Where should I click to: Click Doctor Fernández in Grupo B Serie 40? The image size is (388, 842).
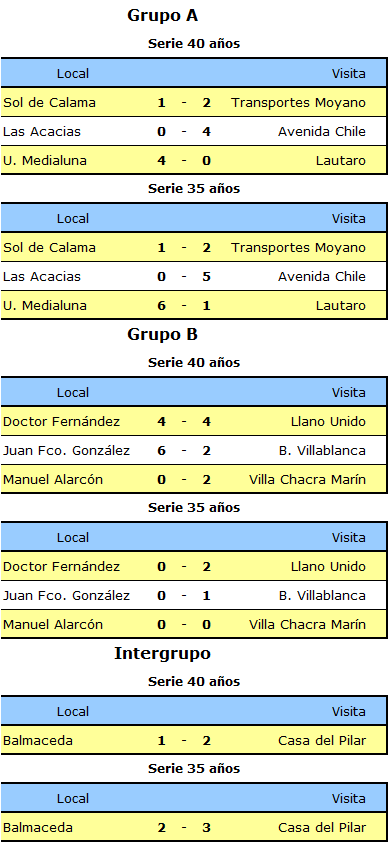pos(62,422)
